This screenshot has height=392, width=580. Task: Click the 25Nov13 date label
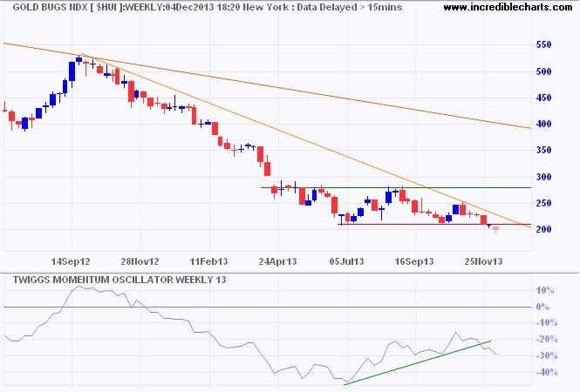pos(483,261)
